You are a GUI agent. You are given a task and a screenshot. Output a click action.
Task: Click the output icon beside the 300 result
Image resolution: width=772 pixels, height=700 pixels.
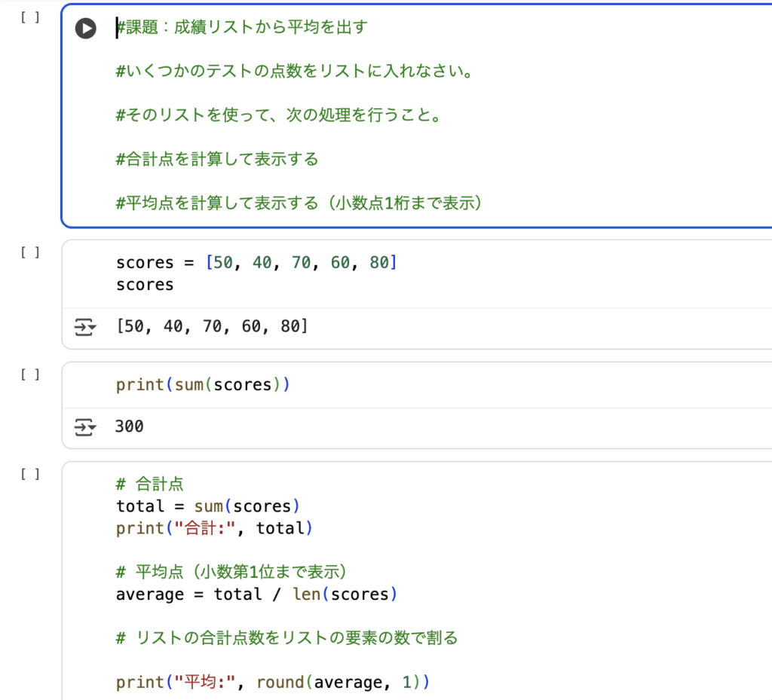click(x=85, y=427)
